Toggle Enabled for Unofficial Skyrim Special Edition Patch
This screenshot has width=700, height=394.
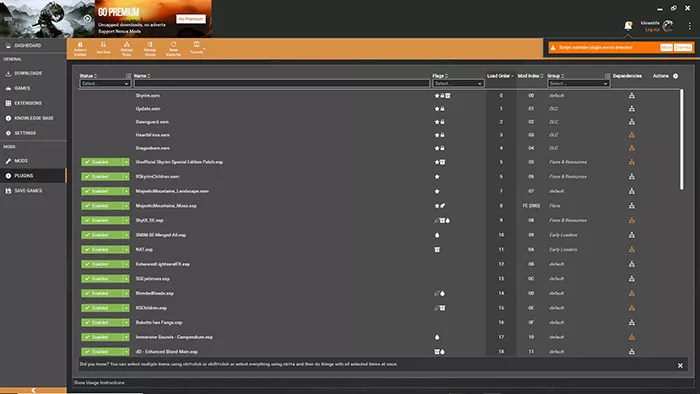coord(102,162)
